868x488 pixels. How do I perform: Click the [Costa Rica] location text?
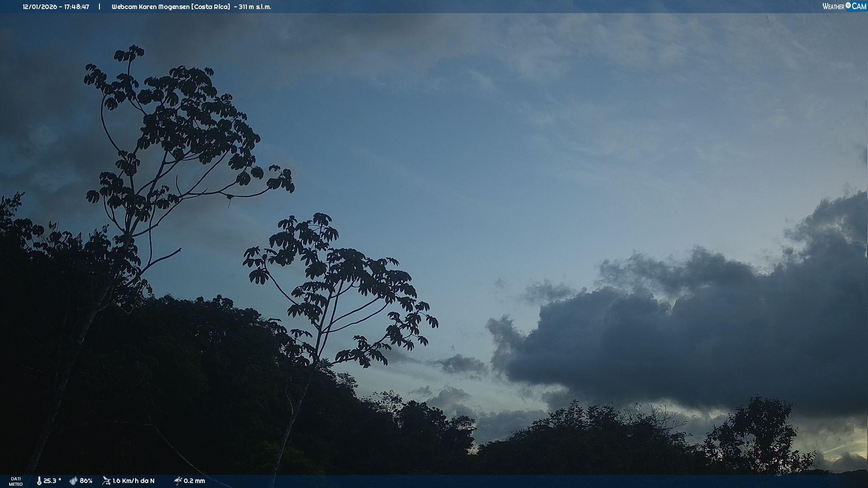tap(211, 7)
